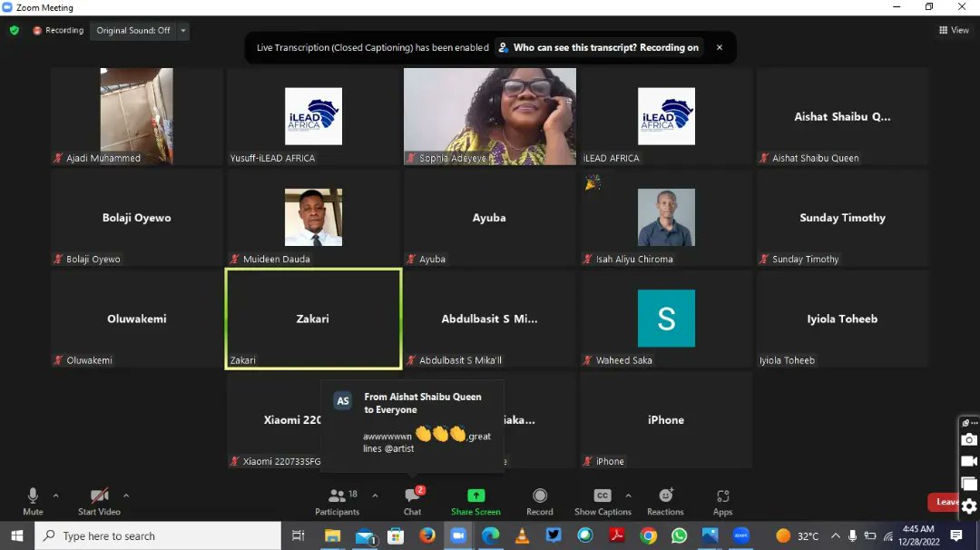Open Adobe Acrobat from the taskbar
The width and height of the screenshot is (980, 550).
click(x=617, y=535)
